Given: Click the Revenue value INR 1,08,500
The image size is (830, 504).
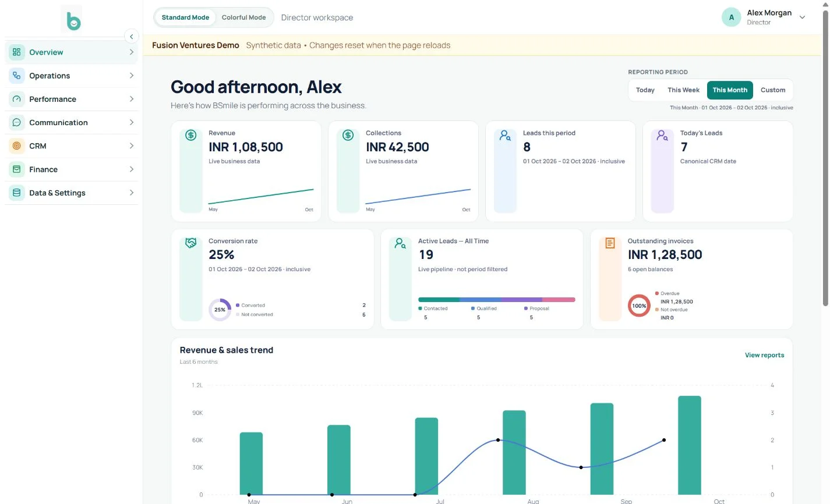Looking at the screenshot, I should coord(246,147).
